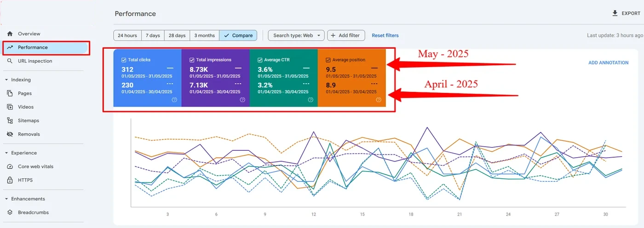Click the Pages document icon
The height and width of the screenshot is (228, 644).
tap(10, 93)
